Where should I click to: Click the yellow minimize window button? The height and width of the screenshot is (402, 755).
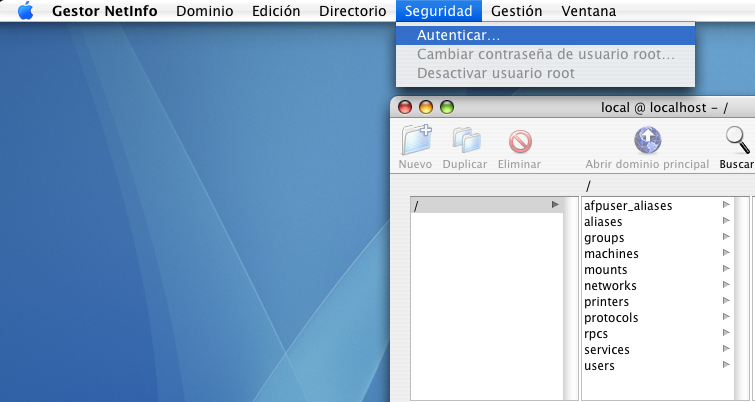(425, 107)
